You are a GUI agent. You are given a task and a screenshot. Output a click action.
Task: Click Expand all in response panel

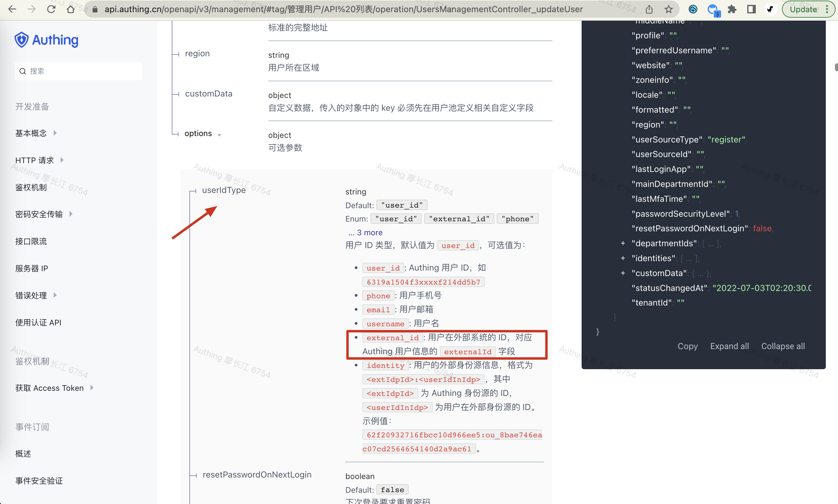point(729,346)
